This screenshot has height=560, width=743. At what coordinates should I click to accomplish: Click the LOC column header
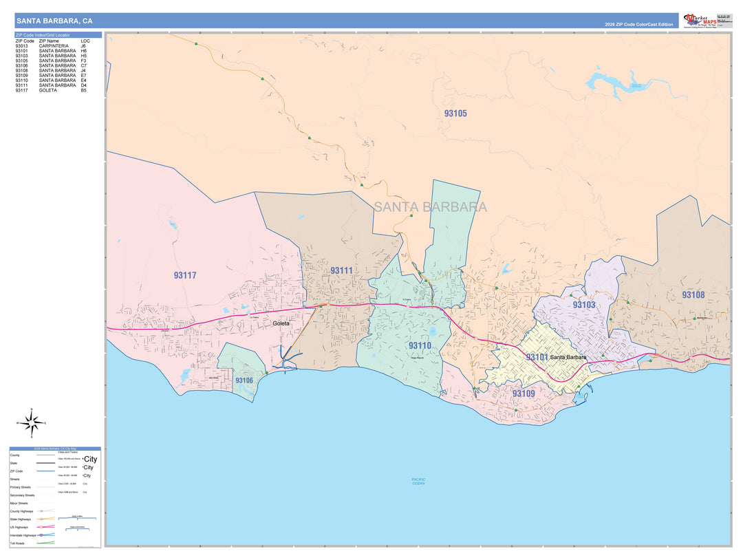[85, 41]
